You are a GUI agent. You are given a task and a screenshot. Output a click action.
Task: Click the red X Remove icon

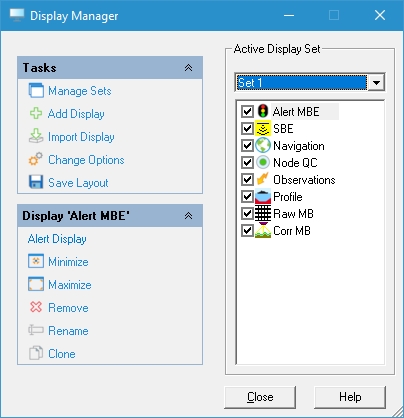point(36,307)
